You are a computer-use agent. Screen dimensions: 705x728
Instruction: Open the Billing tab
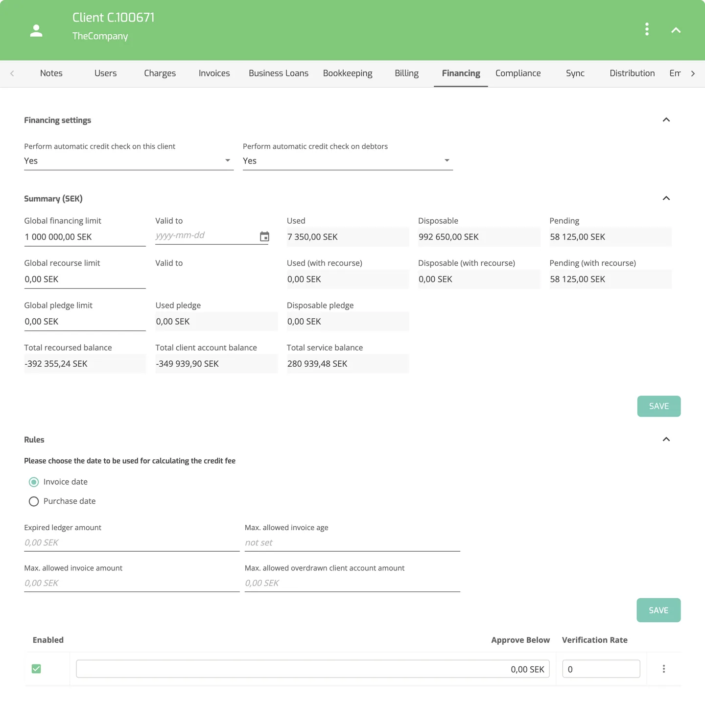(407, 73)
